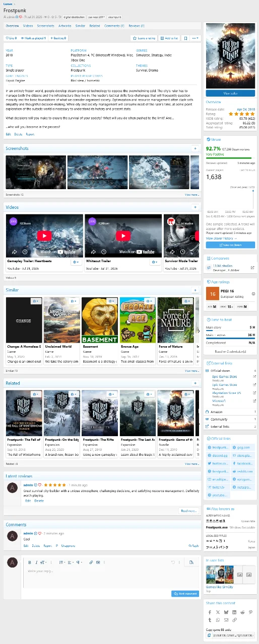Open 11 bit studios external link icon
259x644 pixels.
pos(252,268)
